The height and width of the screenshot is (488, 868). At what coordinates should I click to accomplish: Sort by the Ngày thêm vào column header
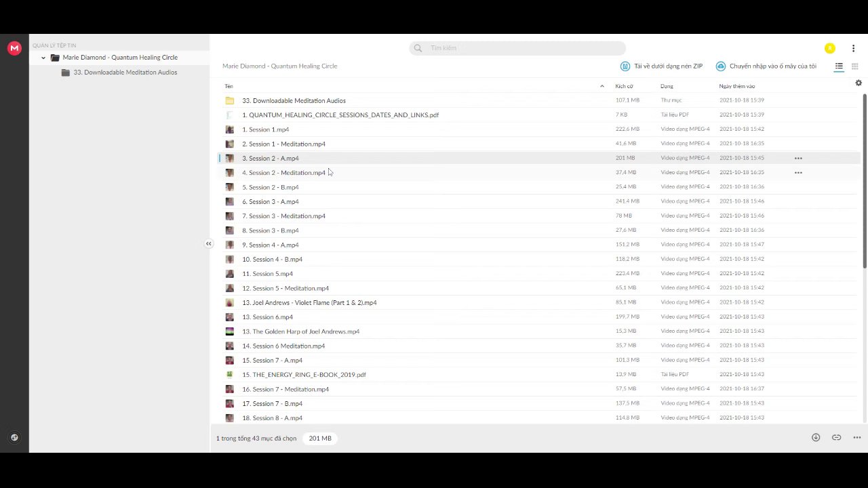click(x=737, y=87)
